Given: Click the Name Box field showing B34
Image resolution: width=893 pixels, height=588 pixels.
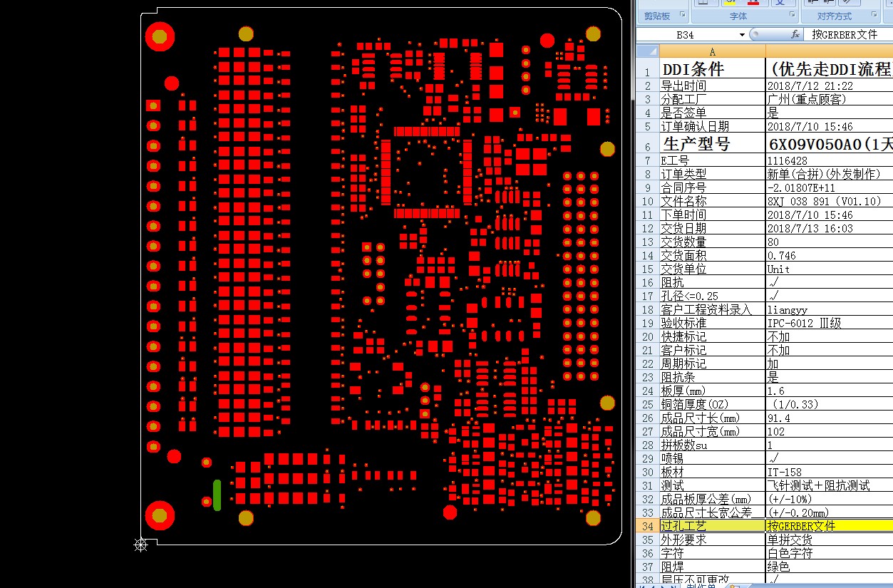Looking at the screenshot, I should [686, 34].
